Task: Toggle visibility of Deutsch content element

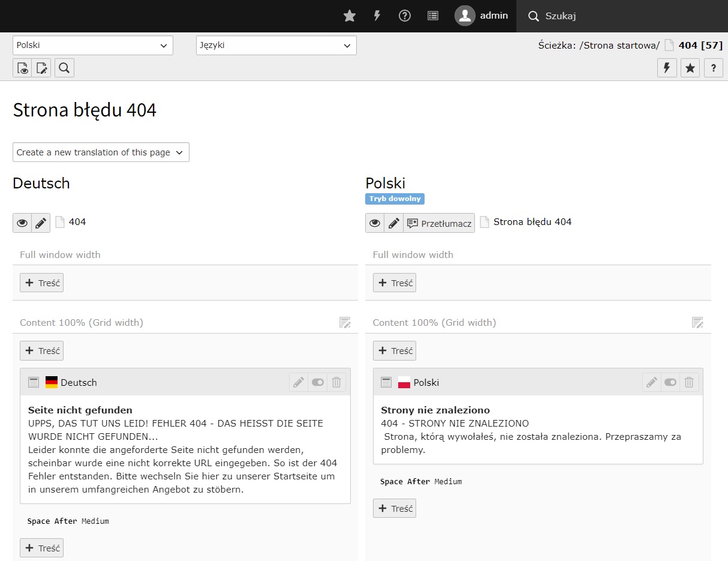Action: (x=317, y=382)
